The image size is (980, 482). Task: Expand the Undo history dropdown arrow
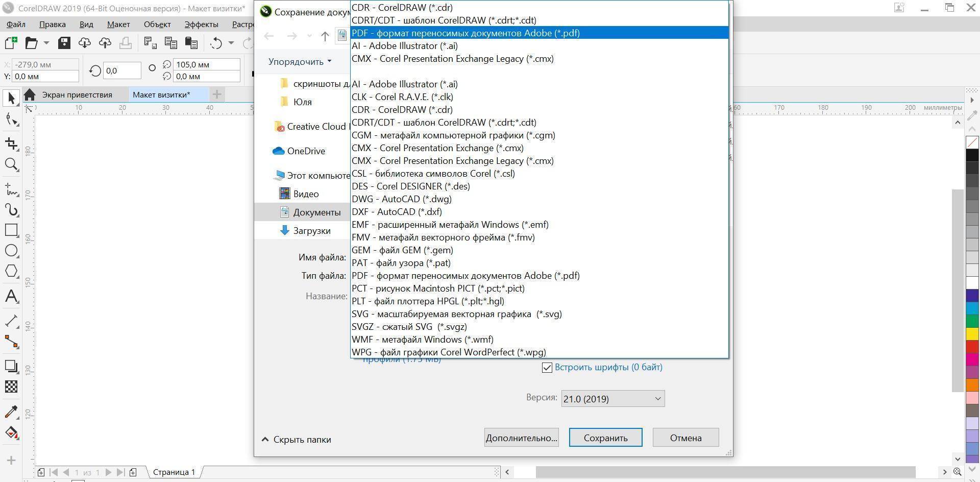pyautogui.click(x=231, y=43)
